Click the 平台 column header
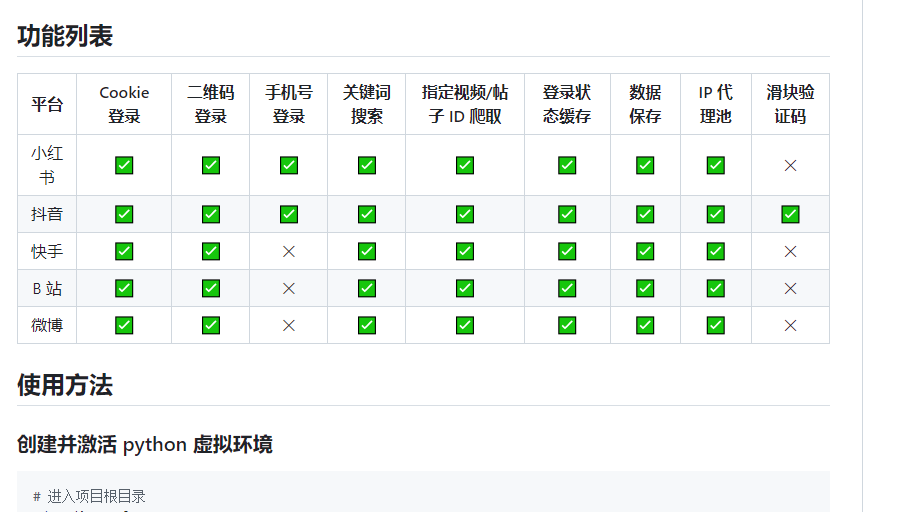Viewport: 908px width, 512px height. 47,104
